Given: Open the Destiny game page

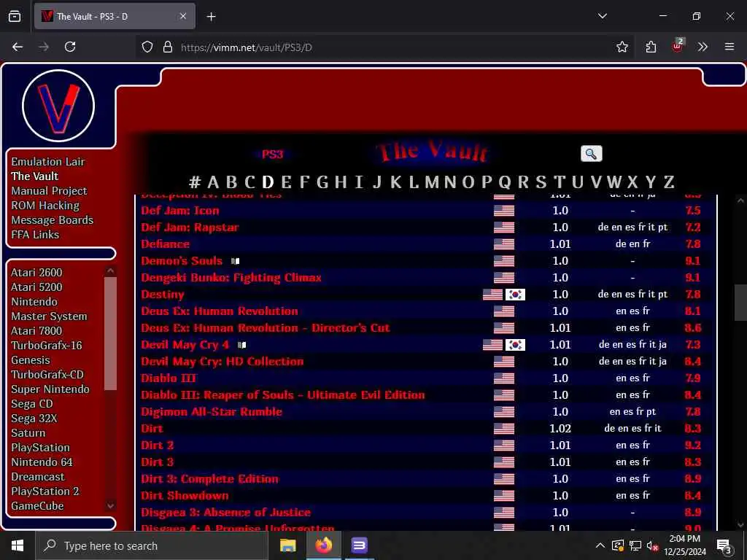Looking at the screenshot, I should point(163,295).
